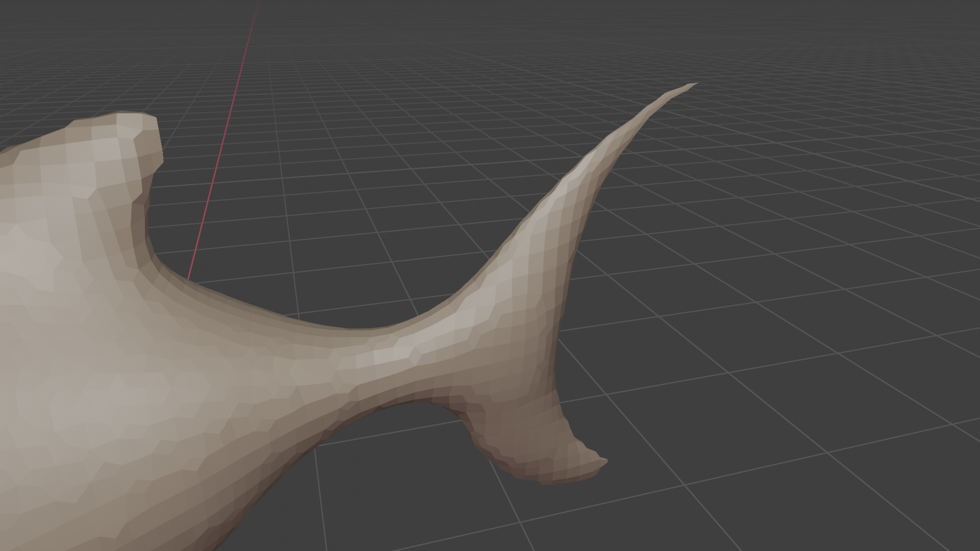
Task: Click where the red axis meets the mesh
Action: coord(189,280)
